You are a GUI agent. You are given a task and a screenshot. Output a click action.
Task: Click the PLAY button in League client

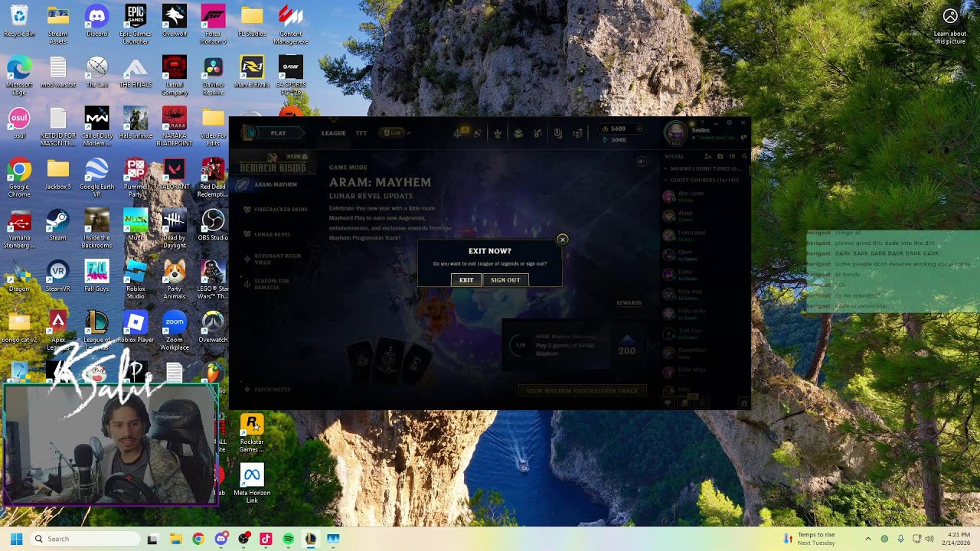tap(278, 133)
